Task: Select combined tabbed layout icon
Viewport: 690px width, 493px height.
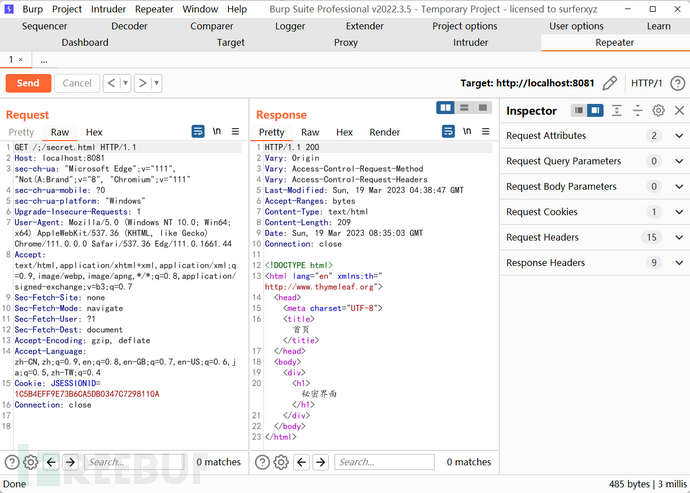Action: point(483,107)
